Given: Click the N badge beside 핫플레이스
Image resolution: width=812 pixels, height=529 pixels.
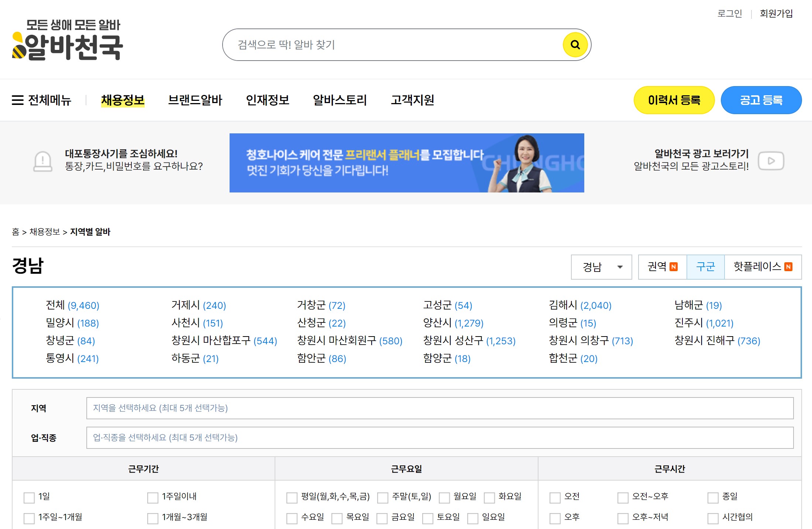Looking at the screenshot, I should [788, 267].
